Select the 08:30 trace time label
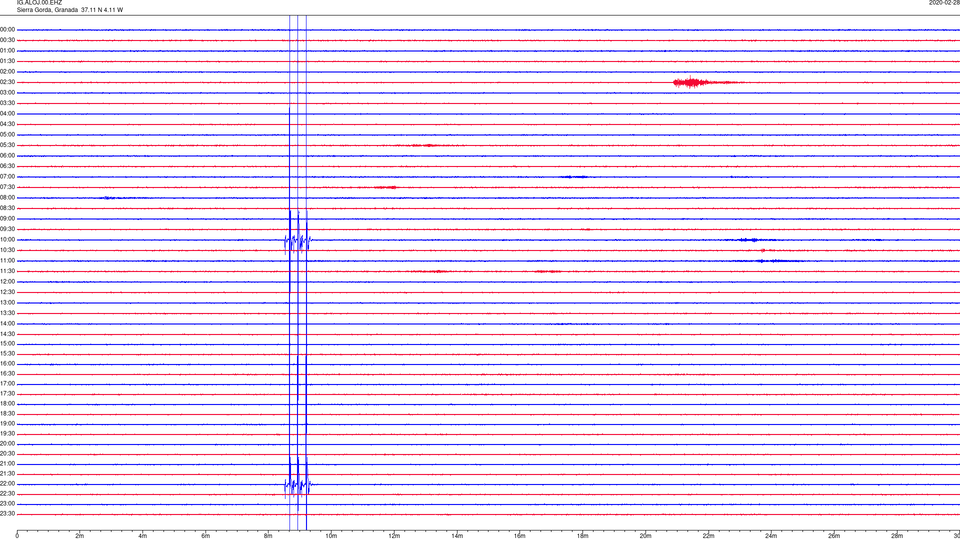The width and height of the screenshot is (960, 540). 7,208
